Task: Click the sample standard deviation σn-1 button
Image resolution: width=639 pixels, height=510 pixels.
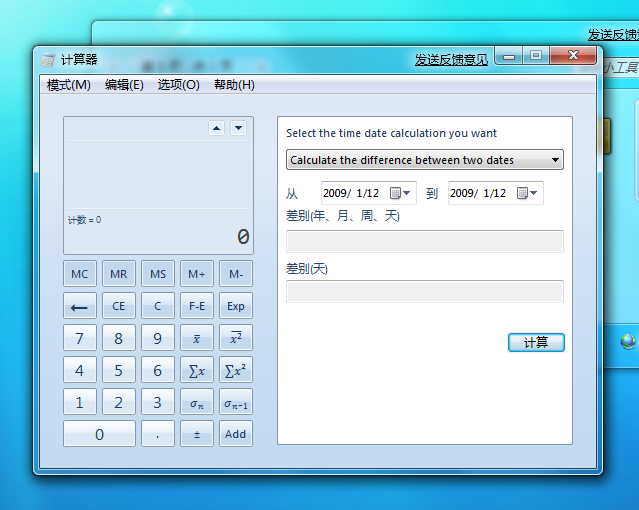Action: (236, 402)
